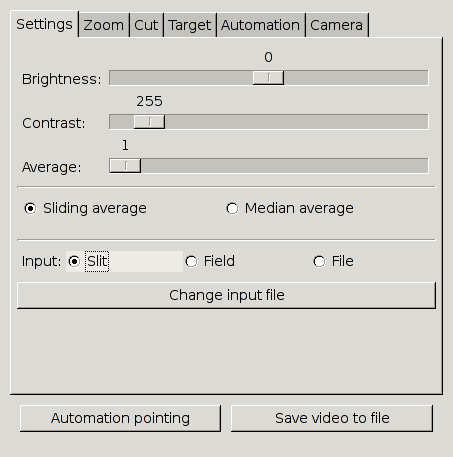
Task: Set input to Slit
Action: coord(88,261)
